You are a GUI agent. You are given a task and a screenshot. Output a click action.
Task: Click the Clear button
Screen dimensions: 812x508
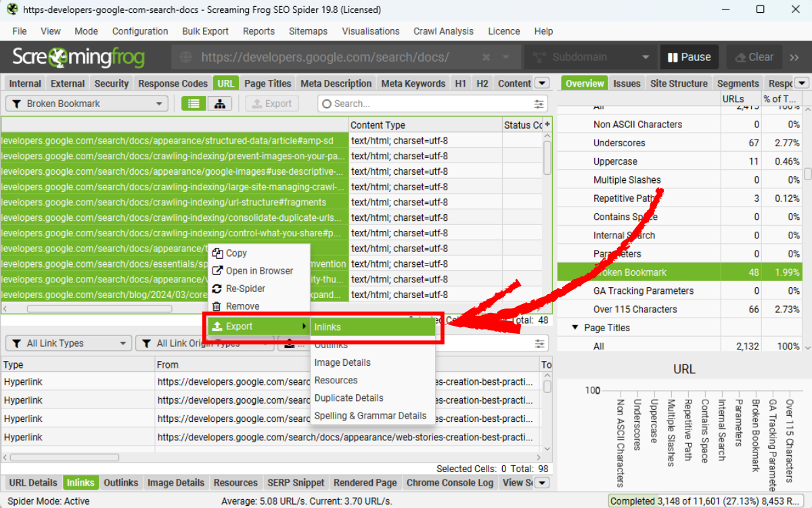click(754, 57)
